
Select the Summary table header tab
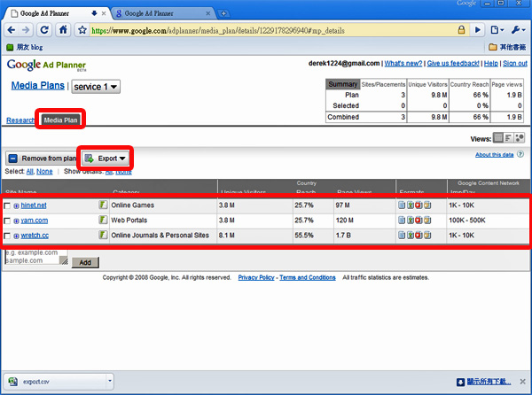tap(342, 84)
